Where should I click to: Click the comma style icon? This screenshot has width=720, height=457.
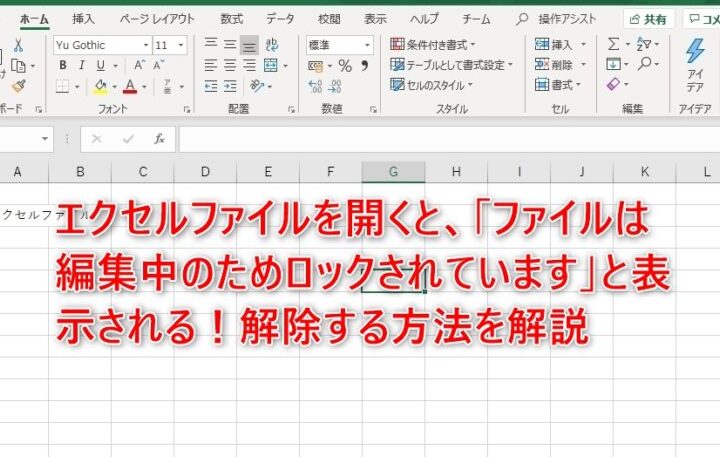point(365,66)
